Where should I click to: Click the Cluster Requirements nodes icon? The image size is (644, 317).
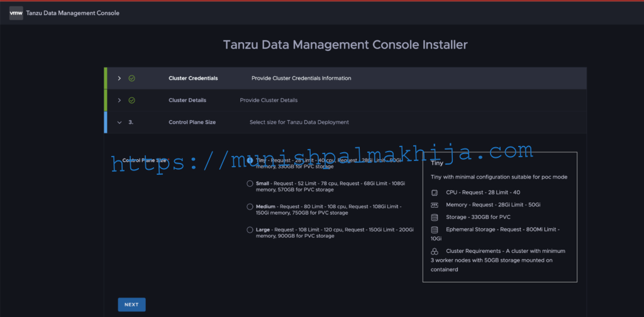pyautogui.click(x=435, y=252)
